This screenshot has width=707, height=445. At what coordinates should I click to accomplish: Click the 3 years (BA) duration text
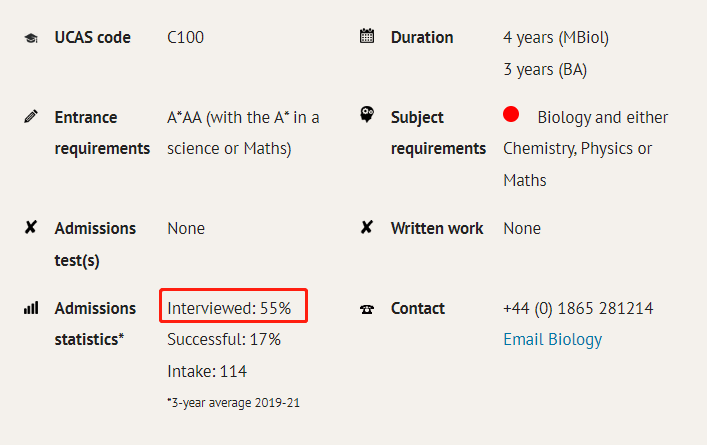click(x=545, y=70)
